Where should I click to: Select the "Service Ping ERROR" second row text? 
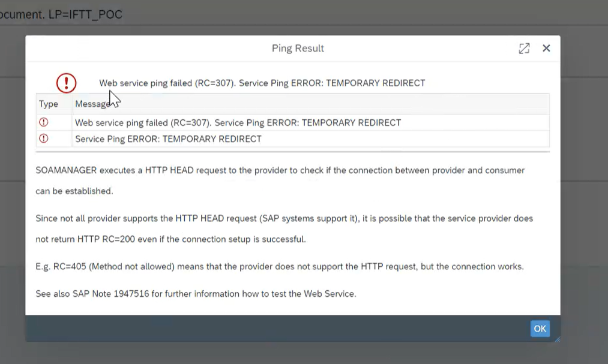coord(168,139)
